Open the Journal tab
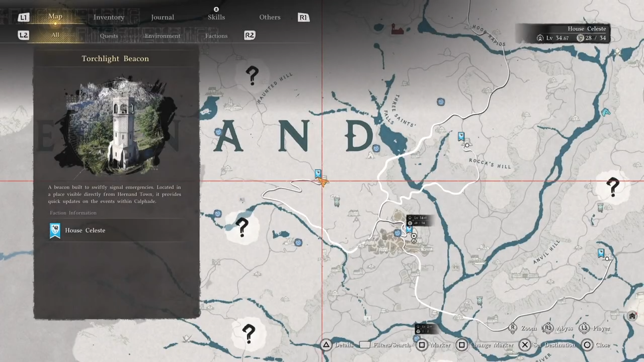This screenshot has width=644, height=362. 163,17
